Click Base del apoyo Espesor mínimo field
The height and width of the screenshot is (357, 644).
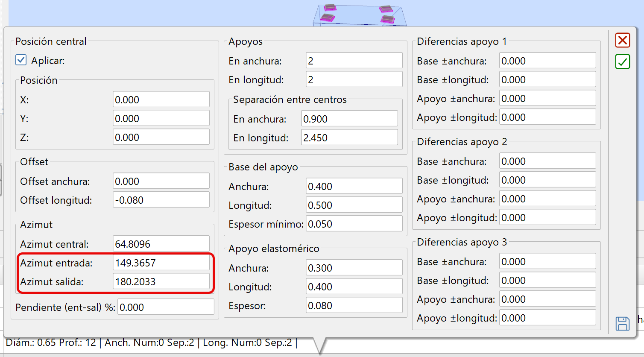point(354,224)
